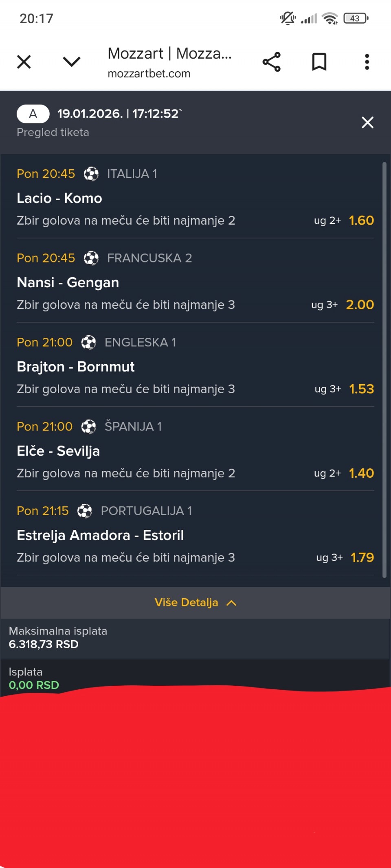Bookmark the current page
This screenshot has width=391, height=868.
point(319,62)
